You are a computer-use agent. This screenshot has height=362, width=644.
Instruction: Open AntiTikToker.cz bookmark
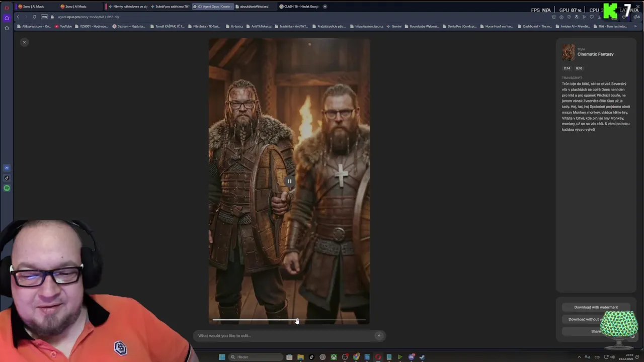coord(259,26)
